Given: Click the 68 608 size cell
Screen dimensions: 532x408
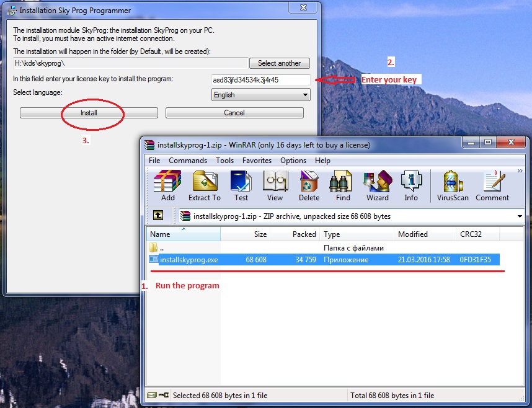Looking at the screenshot, I should tap(256, 260).
